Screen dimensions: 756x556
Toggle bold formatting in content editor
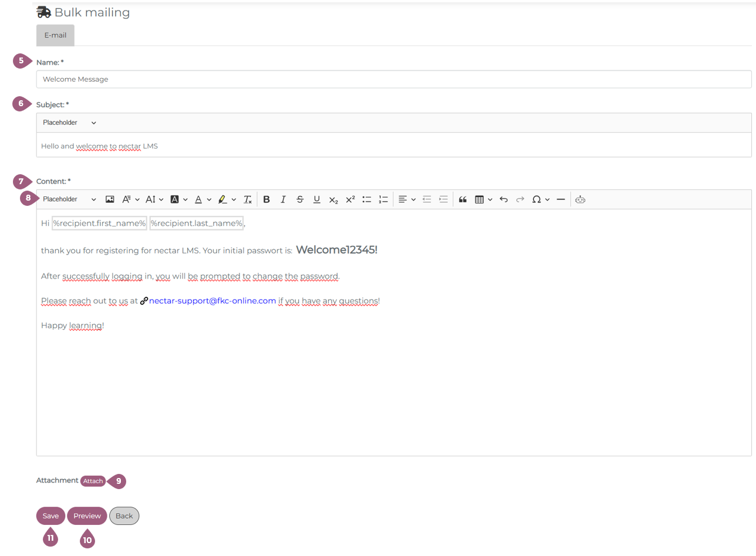(x=266, y=199)
